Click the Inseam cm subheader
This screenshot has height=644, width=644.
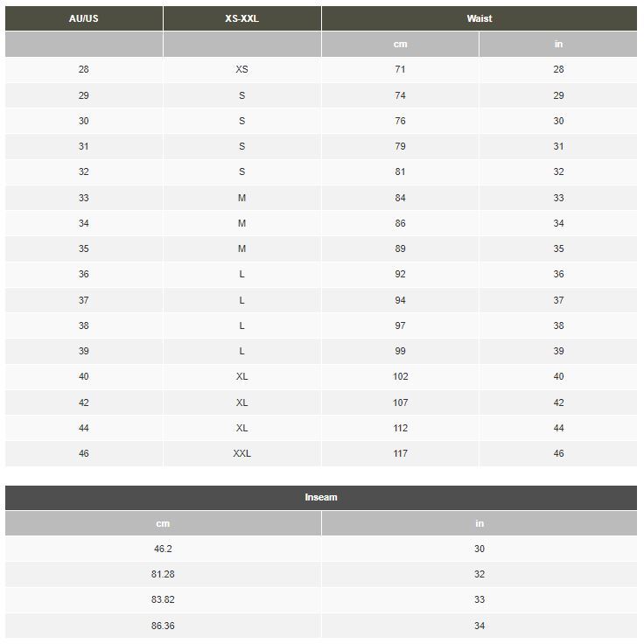[x=163, y=523]
